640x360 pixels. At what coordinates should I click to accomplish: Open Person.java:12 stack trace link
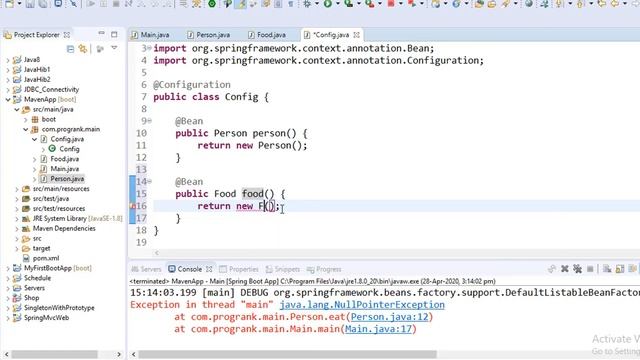pyautogui.click(x=389, y=317)
